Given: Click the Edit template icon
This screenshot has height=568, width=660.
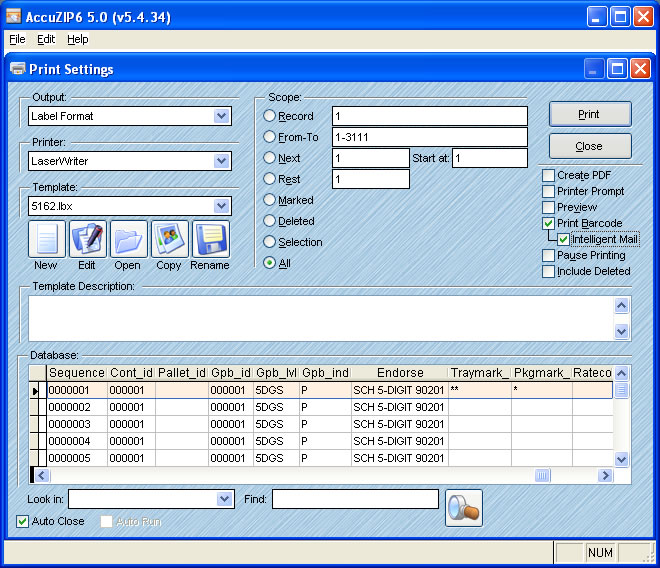Looking at the screenshot, I should [88, 239].
